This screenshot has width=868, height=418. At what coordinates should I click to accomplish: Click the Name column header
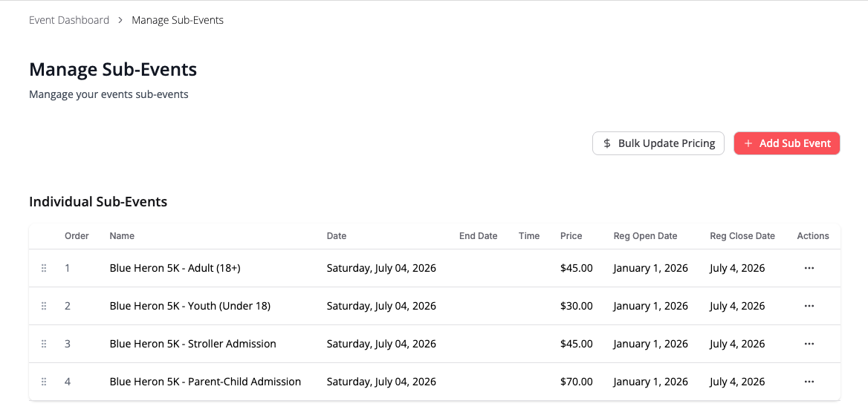(122, 236)
